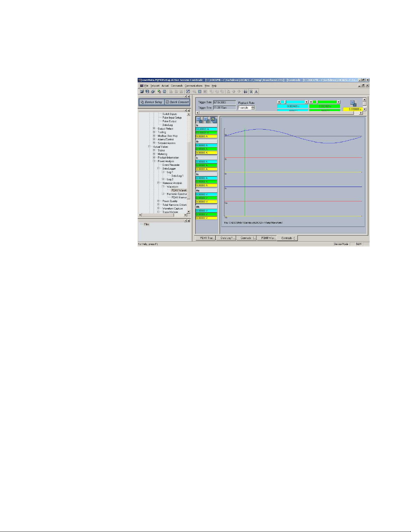Select Event Recorder in the tree

(171, 165)
